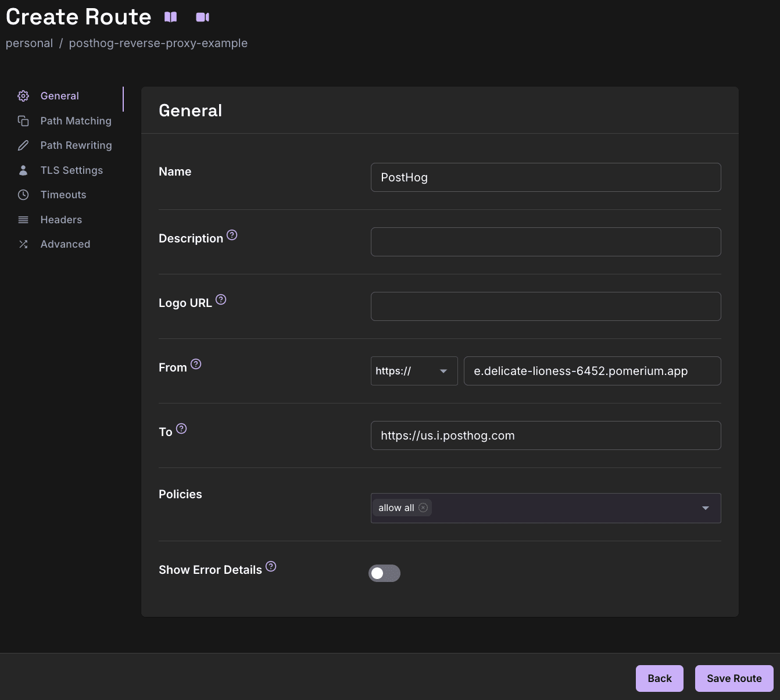Click the Path Matching copy icon
This screenshot has width=780, height=700.
click(x=23, y=121)
